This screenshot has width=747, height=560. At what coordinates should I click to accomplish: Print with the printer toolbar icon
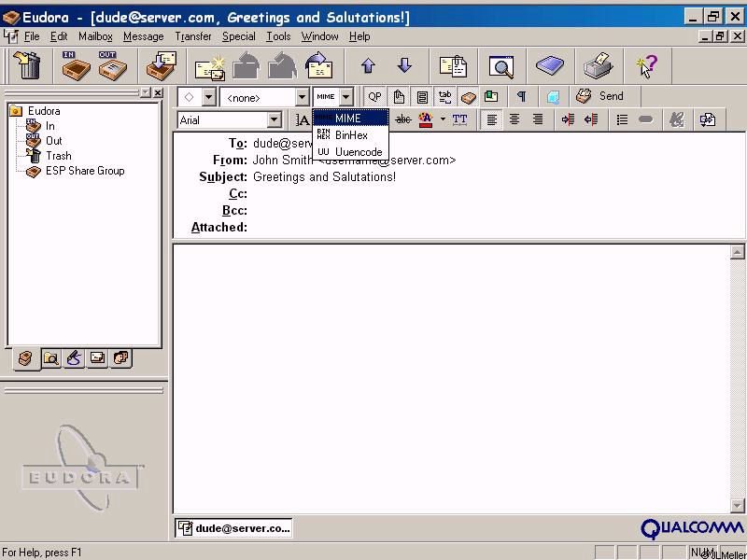599,65
